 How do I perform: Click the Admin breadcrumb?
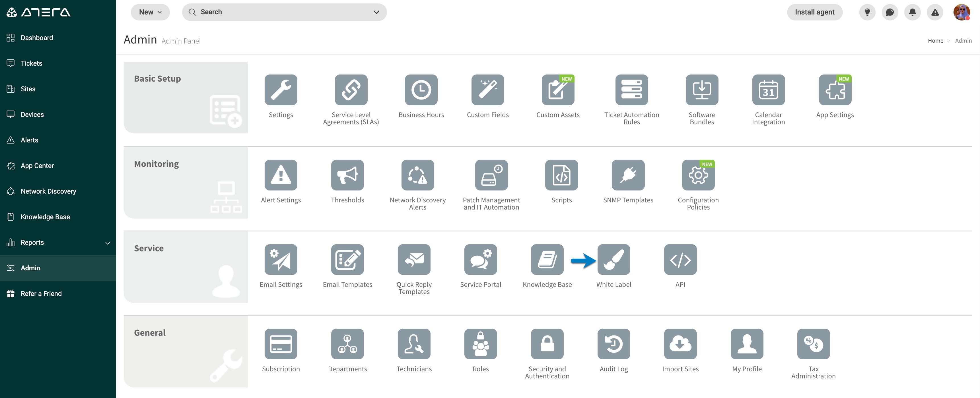tap(963, 41)
